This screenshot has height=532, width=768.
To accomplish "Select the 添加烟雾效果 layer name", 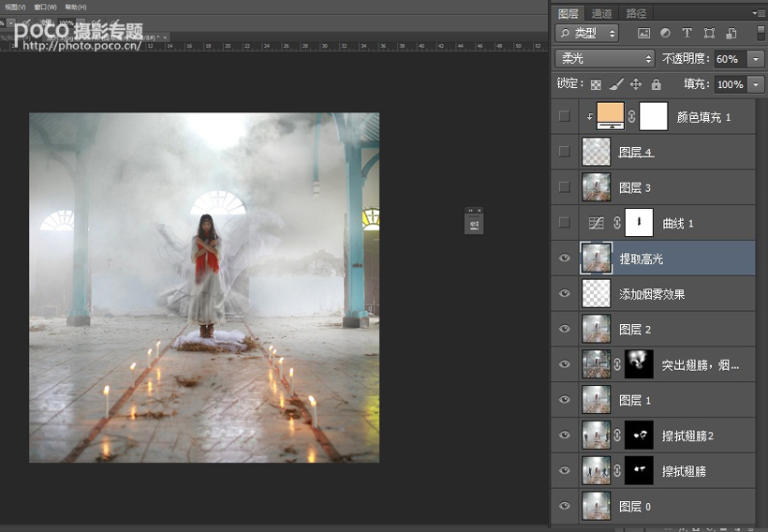I will click(652, 294).
